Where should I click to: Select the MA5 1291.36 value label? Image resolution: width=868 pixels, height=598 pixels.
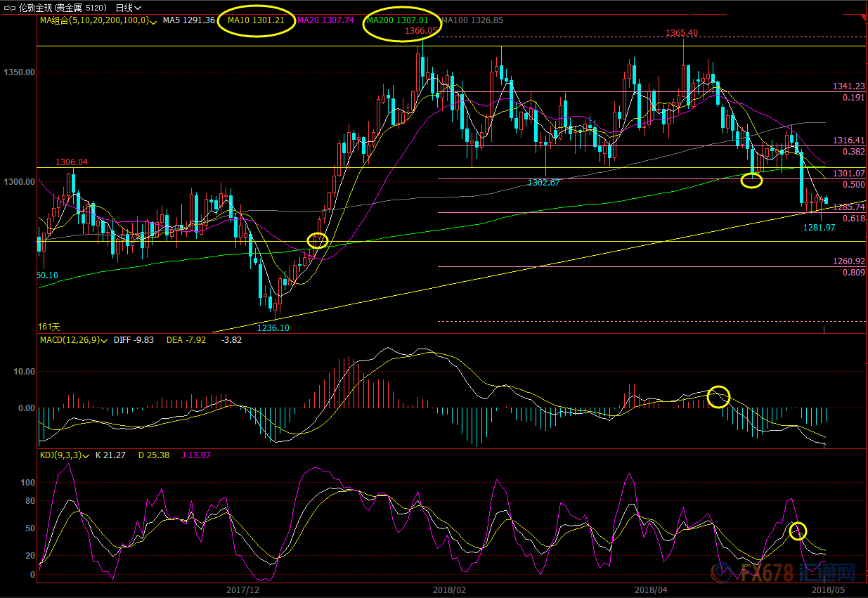click(x=189, y=21)
